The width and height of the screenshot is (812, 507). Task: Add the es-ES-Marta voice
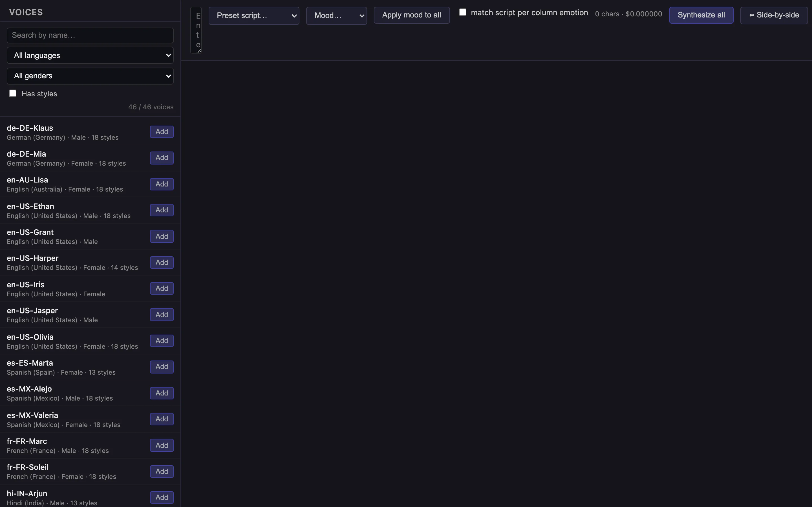pyautogui.click(x=161, y=367)
